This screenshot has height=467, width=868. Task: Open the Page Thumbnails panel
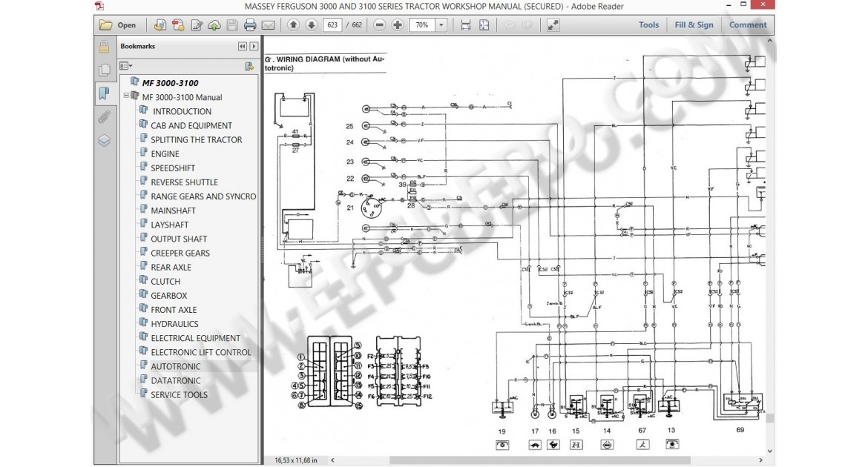pos(104,70)
